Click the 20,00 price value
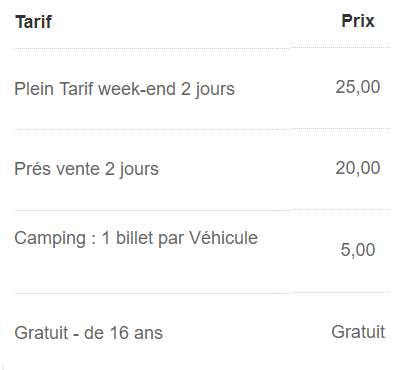 click(358, 168)
